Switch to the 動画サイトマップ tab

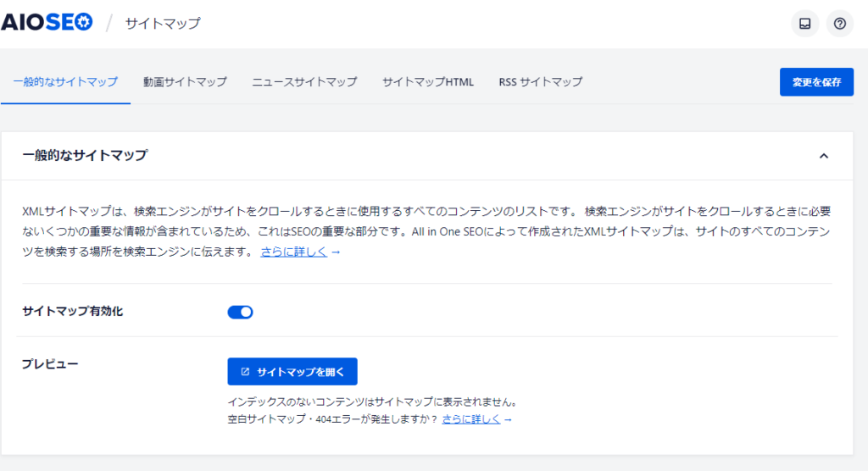point(185,82)
